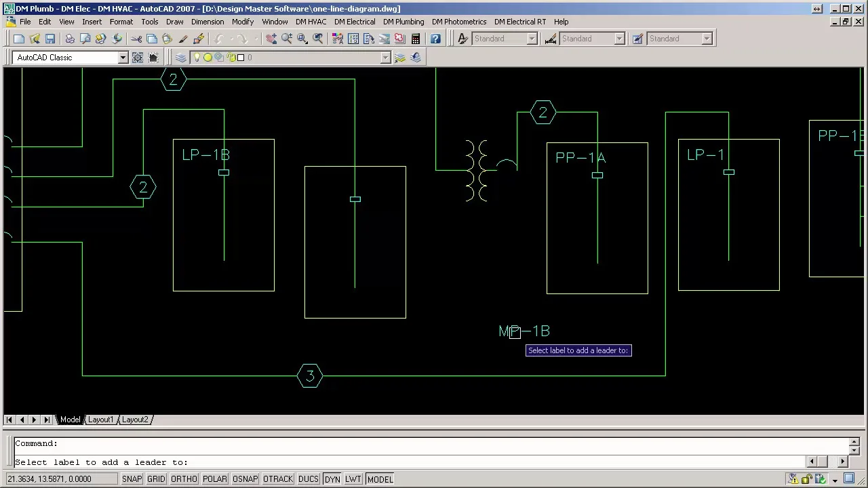The width and height of the screenshot is (868, 488).
Task: Click the Workspace Settings gear icon
Action: 138,58
